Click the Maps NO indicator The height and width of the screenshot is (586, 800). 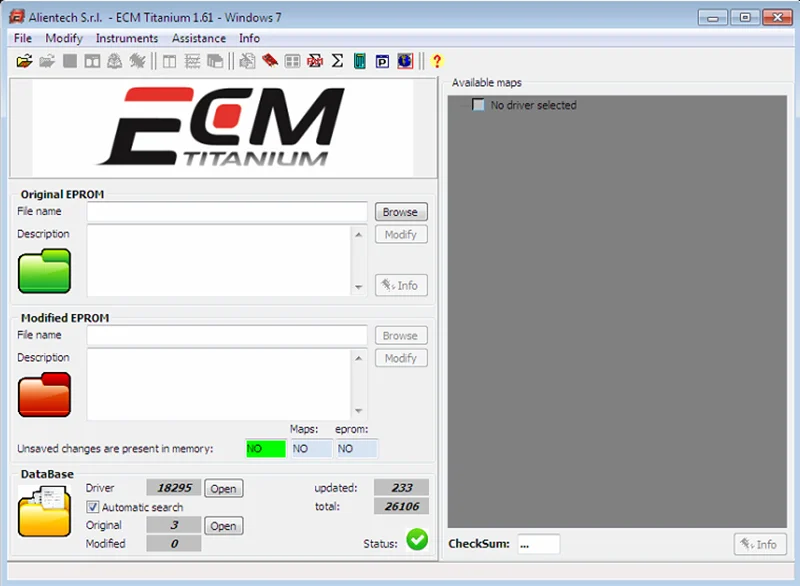312,448
